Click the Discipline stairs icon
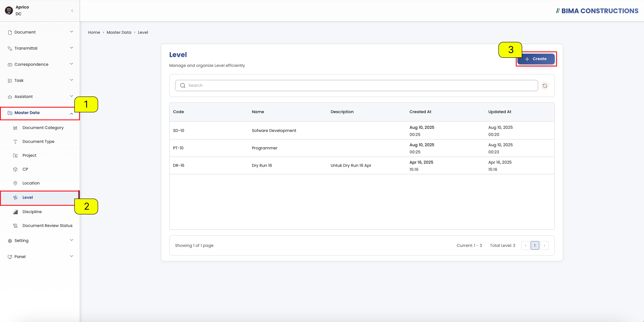The height and width of the screenshot is (322, 644). (x=15, y=212)
